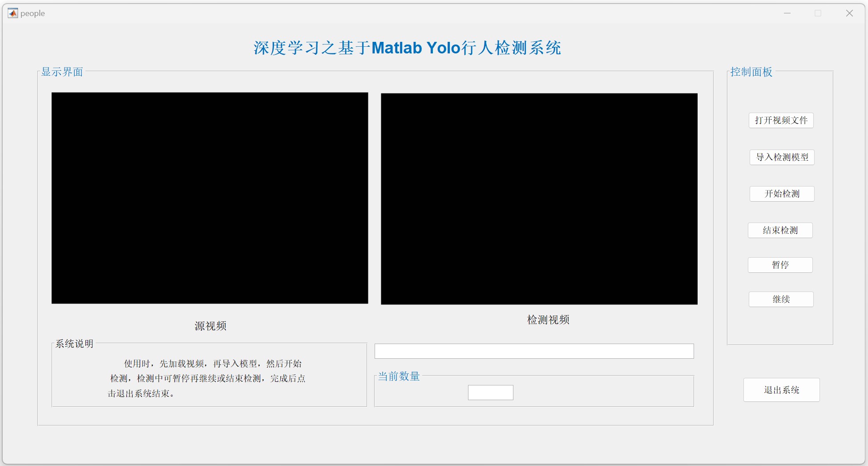The width and height of the screenshot is (868, 466).
Task: Select the source video display (源视频)
Action: pyautogui.click(x=210, y=198)
